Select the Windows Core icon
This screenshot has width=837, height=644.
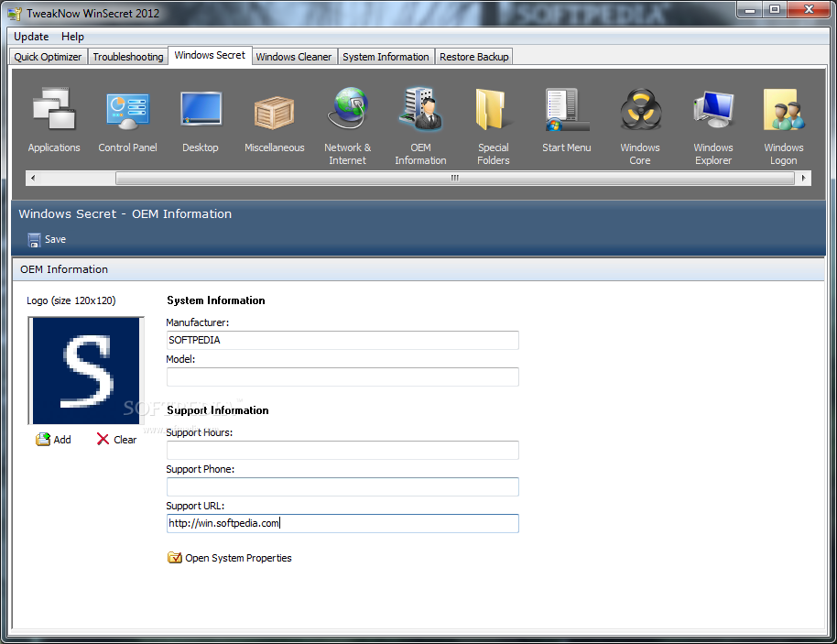pos(640,109)
